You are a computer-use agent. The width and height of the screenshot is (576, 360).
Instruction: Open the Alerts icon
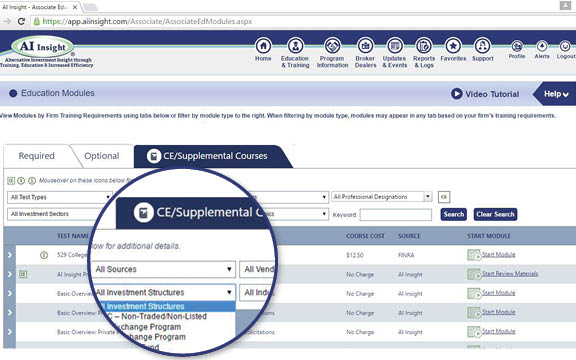coord(541,46)
